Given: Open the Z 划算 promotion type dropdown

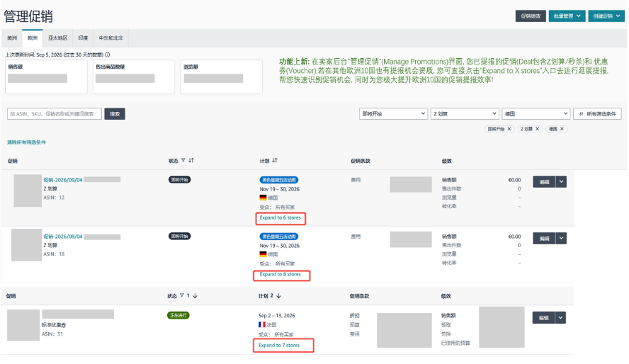Looking at the screenshot, I should [x=465, y=114].
